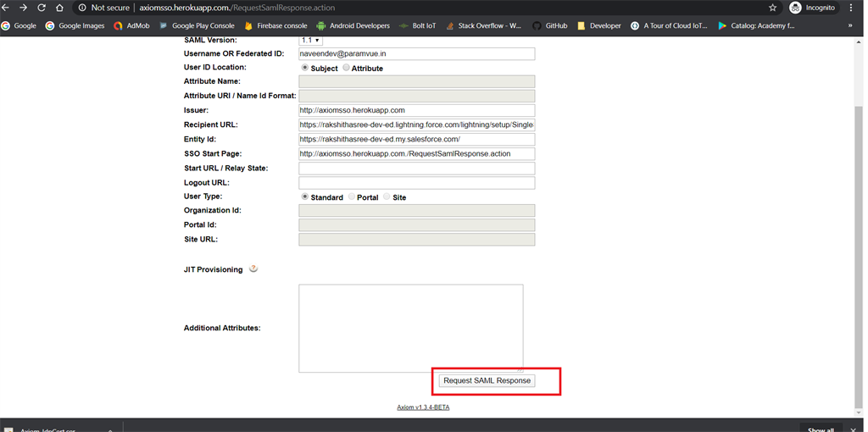Click the Site URL disabled field
The width and height of the screenshot is (868, 432).
point(417,239)
